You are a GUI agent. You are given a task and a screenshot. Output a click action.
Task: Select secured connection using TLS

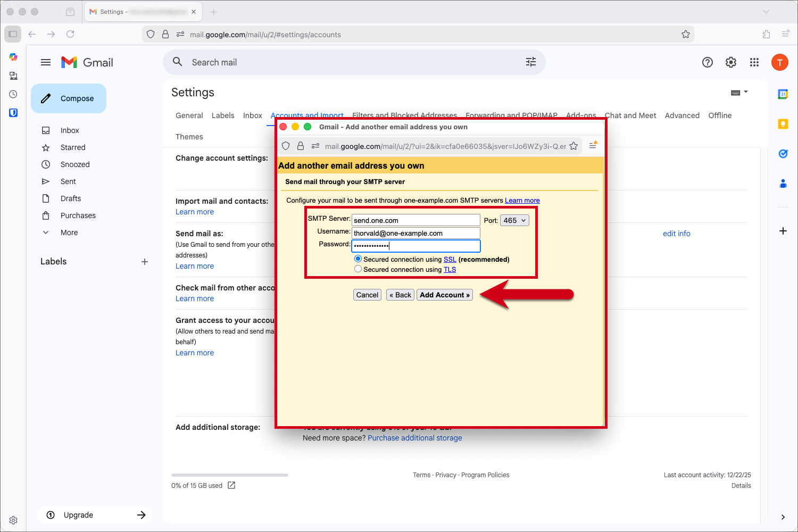[x=358, y=269]
